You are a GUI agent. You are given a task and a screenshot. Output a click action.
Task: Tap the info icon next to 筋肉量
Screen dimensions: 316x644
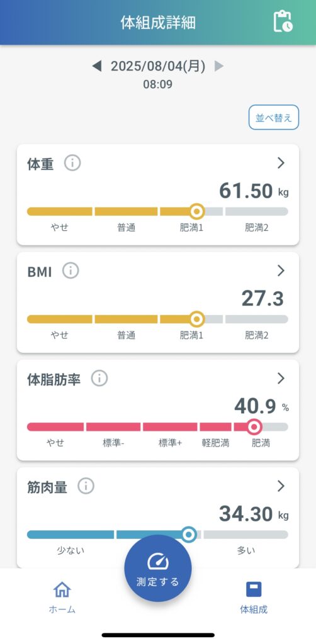click(86, 486)
